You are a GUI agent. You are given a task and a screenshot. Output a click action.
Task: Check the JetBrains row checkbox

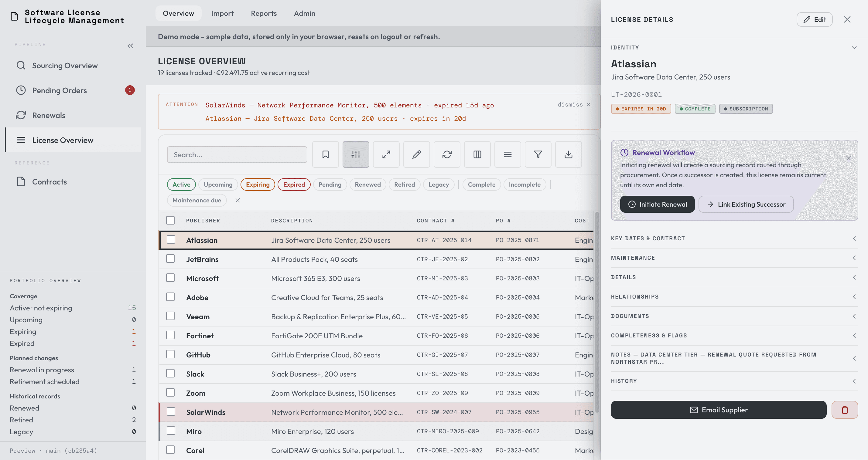point(170,259)
